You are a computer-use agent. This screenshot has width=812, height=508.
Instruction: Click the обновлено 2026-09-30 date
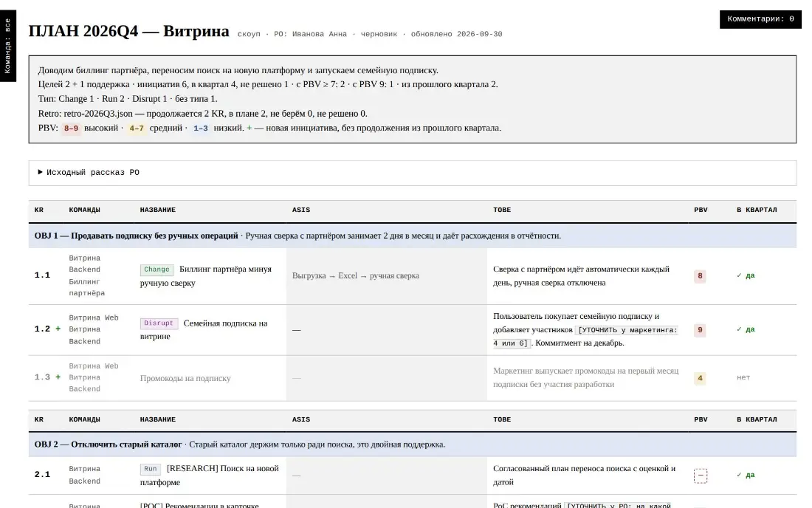pos(456,34)
